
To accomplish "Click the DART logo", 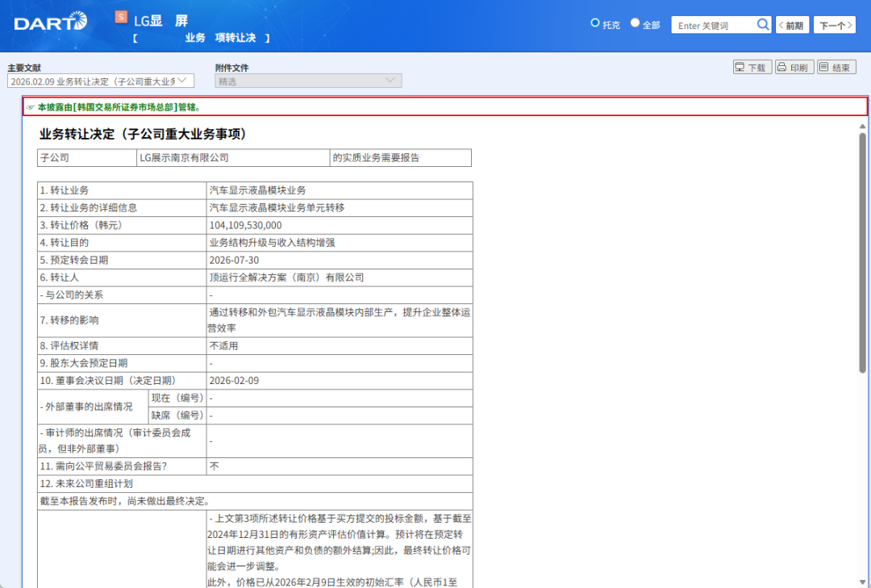I will [48, 23].
